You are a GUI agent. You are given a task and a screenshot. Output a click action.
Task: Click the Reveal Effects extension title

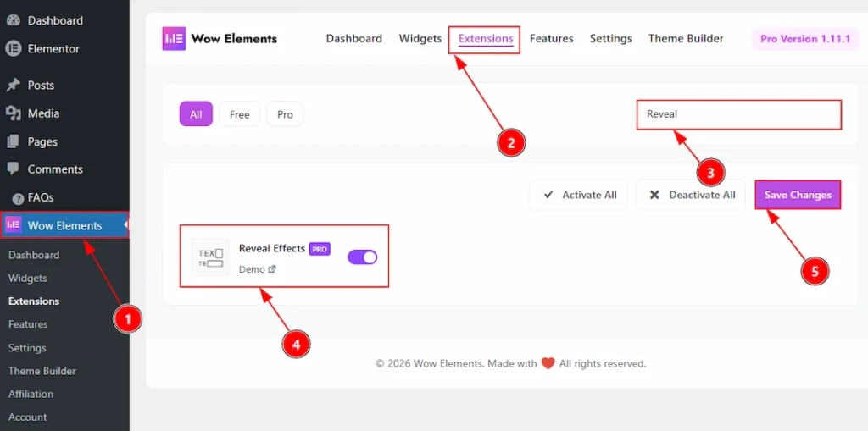(272, 248)
